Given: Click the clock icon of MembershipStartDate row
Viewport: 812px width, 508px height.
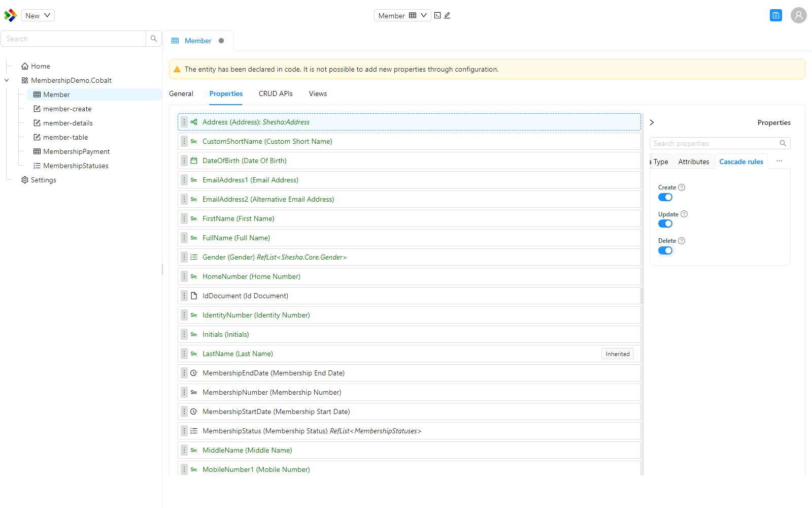Looking at the screenshot, I should pos(194,411).
